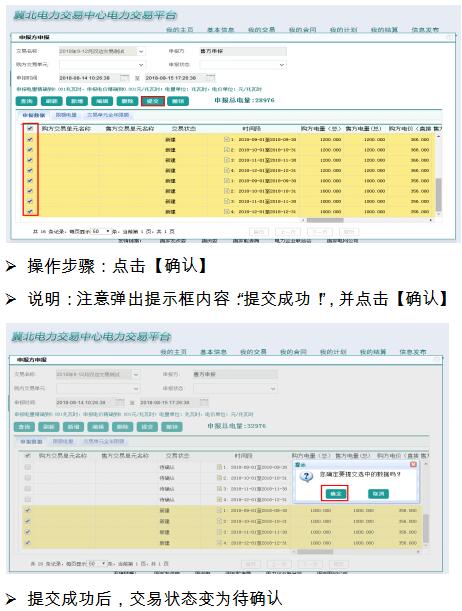The image size is (462, 611).
Task: Check the first 待确认 row's empty checkbox
Action: pyautogui.click(x=28, y=466)
